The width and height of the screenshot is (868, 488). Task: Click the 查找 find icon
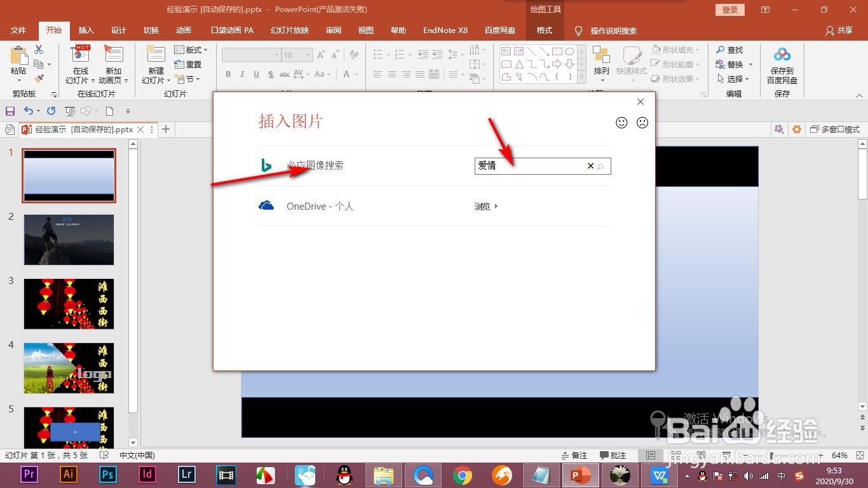[x=721, y=50]
